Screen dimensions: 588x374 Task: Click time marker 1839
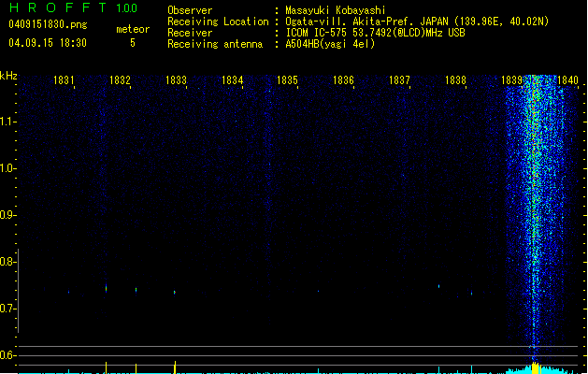(x=511, y=80)
